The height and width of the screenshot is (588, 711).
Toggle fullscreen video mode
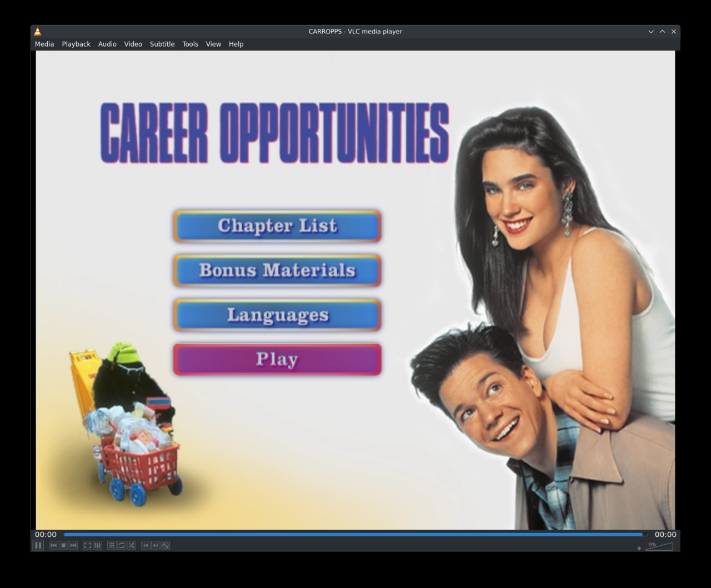point(88,545)
